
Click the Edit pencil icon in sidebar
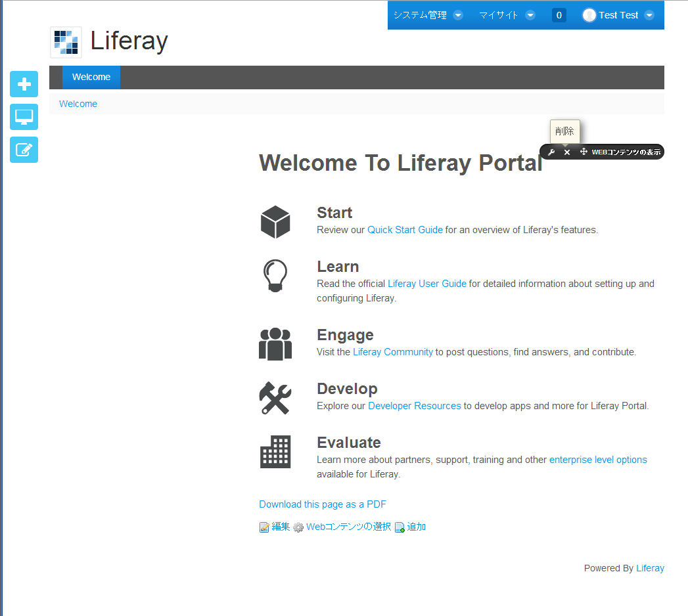pyautogui.click(x=24, y=150)
